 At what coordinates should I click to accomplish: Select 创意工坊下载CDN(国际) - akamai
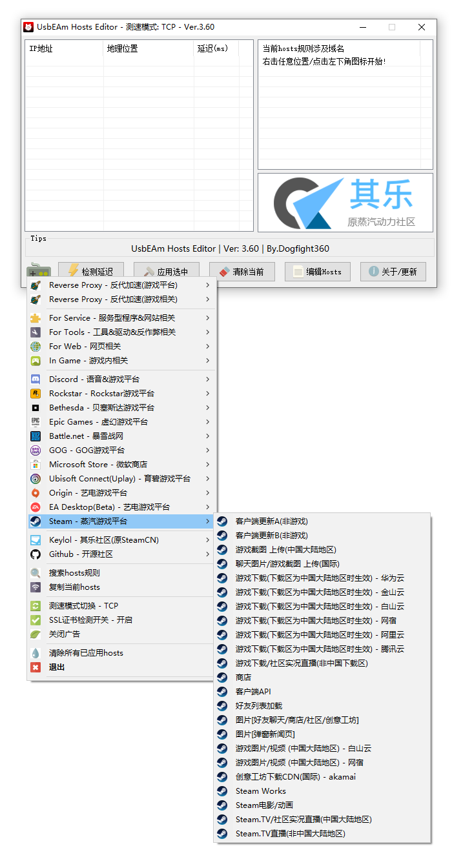tap(322, 777)
